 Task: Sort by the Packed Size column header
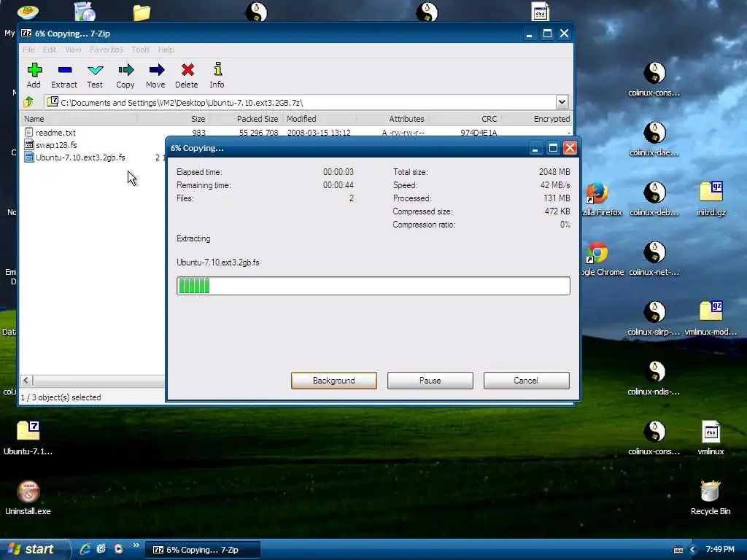click(x=247, y=119)
